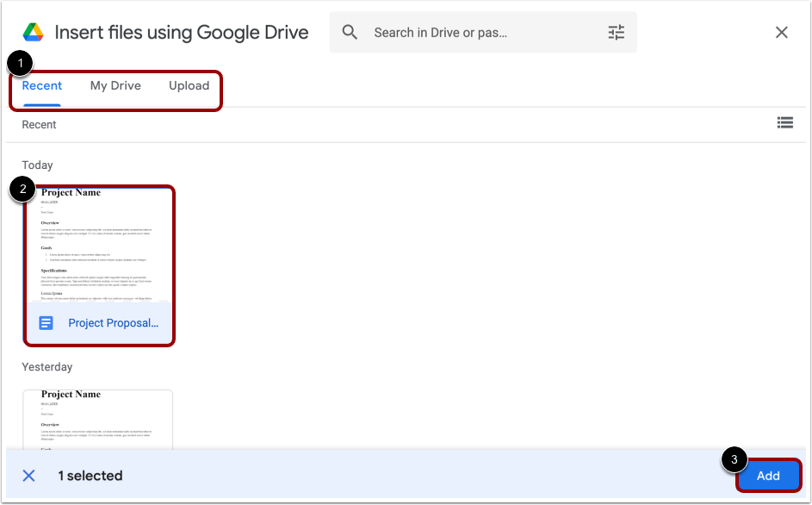Switch to list layout view icon
The width and height of the screenshot is (812, 505).
click(785, 122)
